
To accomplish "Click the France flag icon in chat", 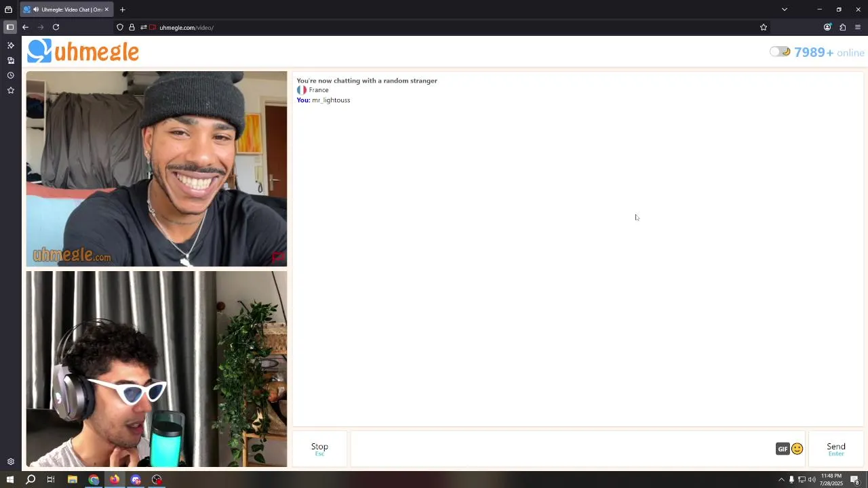I will [x=302, y=90].
